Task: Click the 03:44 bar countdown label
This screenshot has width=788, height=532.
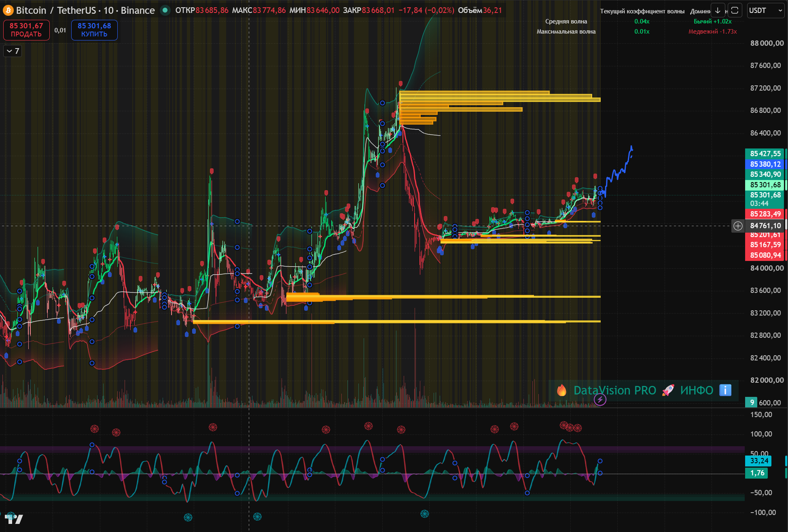Action: coord(759,203)
